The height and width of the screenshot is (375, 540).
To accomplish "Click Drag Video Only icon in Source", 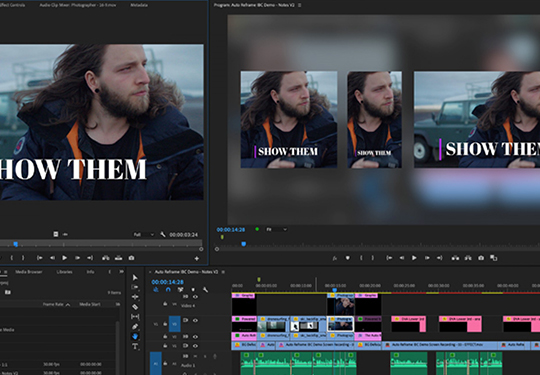I will (56, 234).
